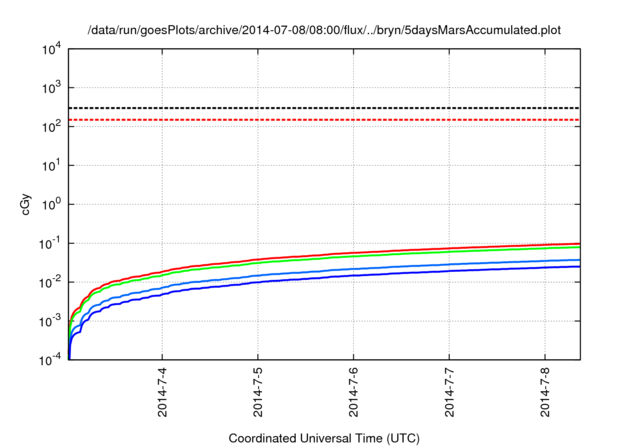The width and height of the screenshot is (640, 448).
Task: Click the 2014-7-6 date tick label
Action: pos(353,392)
